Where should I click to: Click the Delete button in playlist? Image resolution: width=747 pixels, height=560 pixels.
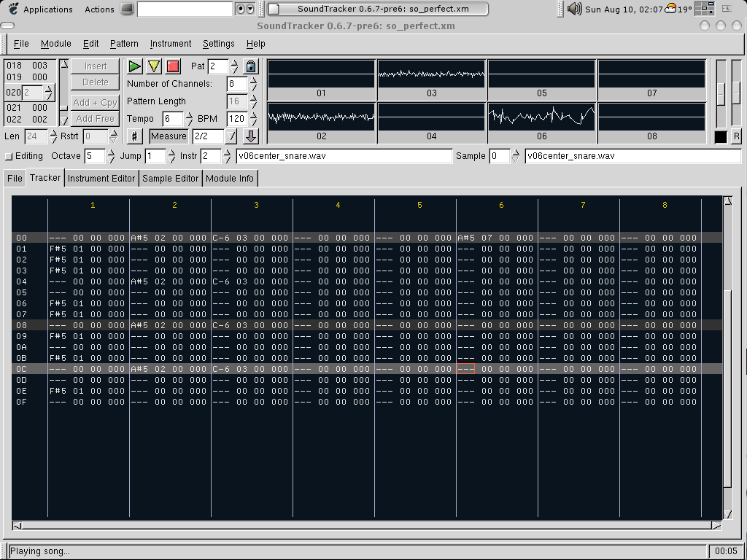[96, 82]
